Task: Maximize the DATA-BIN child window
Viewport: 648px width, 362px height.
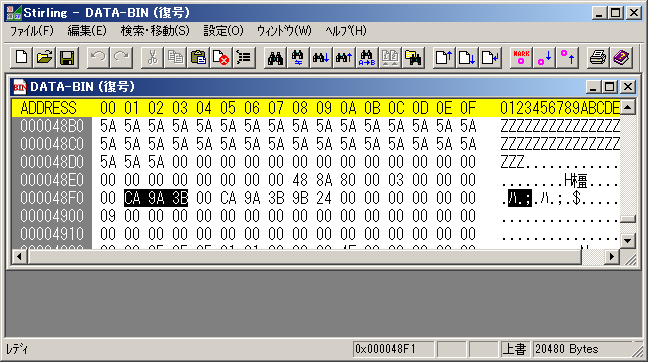Action: [610, 87]
